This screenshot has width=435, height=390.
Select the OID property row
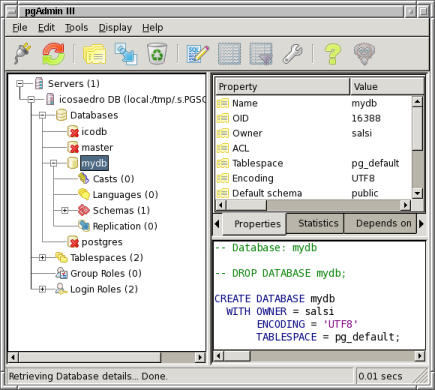pos(314,118)
